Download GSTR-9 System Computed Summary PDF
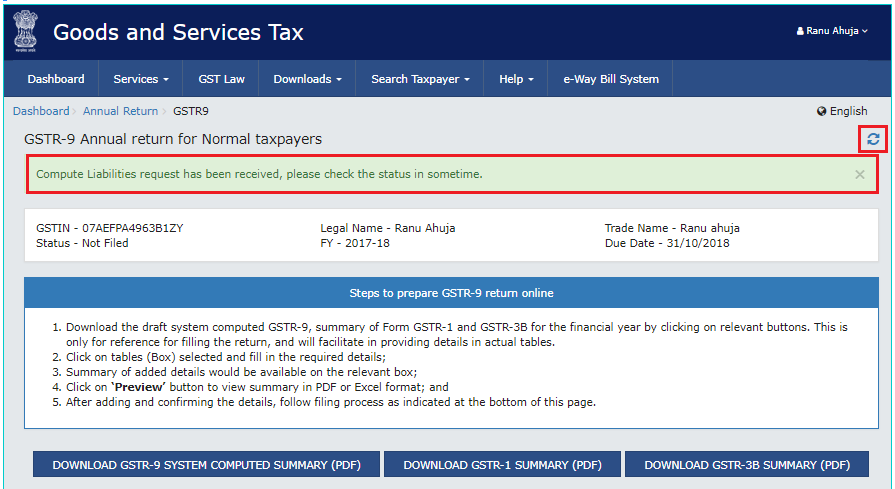 (x=206, y=464)
